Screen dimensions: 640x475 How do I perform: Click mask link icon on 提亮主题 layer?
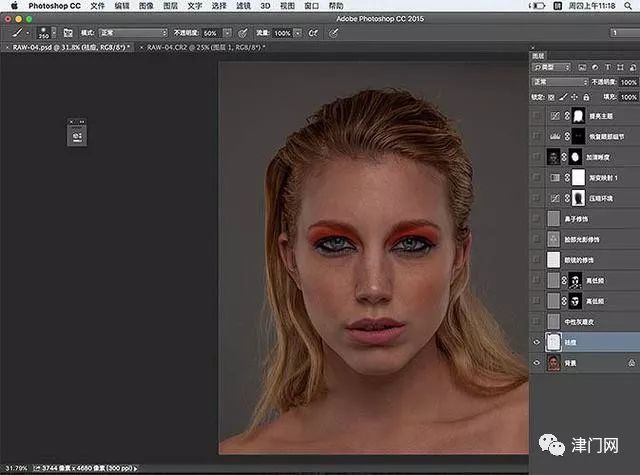pos(567,116)
